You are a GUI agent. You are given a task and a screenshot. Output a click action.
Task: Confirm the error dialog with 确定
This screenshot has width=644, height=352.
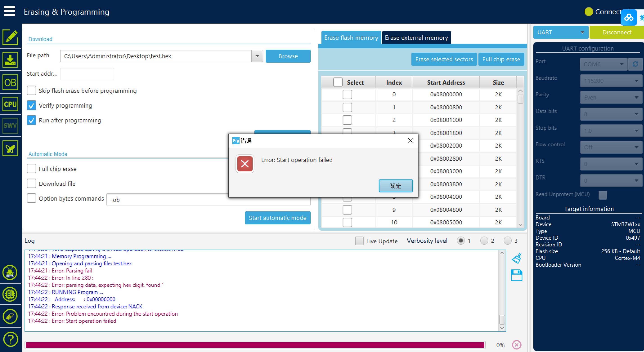[395, 186]
